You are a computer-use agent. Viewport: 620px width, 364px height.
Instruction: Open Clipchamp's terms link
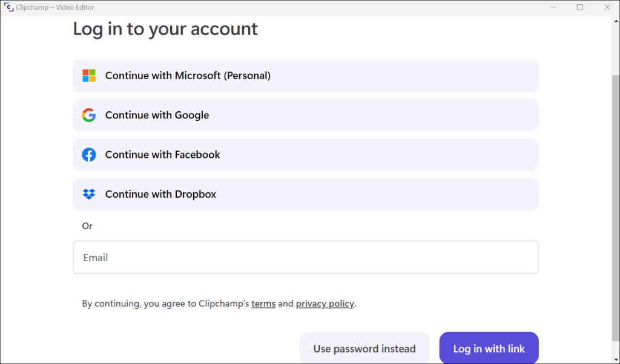tap(263, 304)
